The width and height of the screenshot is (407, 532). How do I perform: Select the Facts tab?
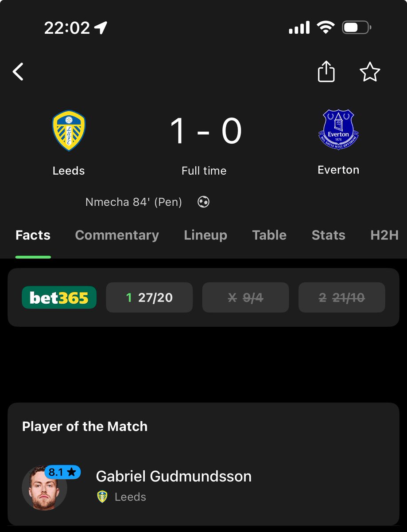33,235
